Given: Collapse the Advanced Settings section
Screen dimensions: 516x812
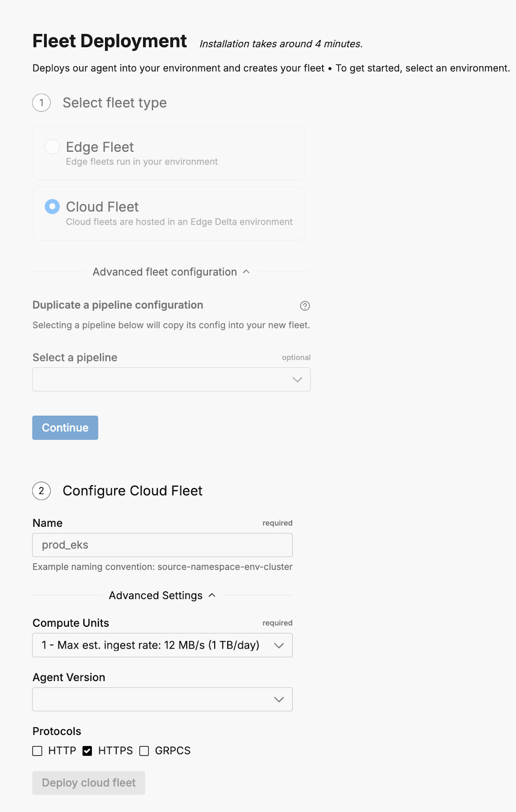Looking at the screenshot, I should 162,595.
